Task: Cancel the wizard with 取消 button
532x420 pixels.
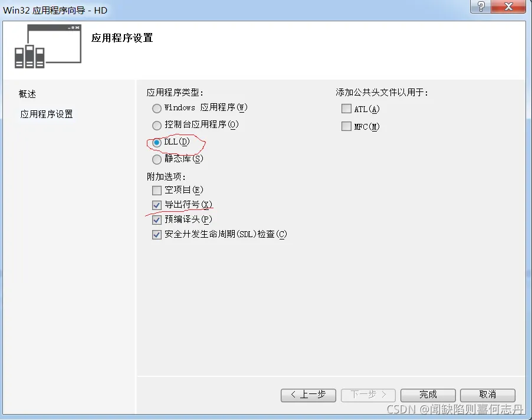Action: [488, 395]
